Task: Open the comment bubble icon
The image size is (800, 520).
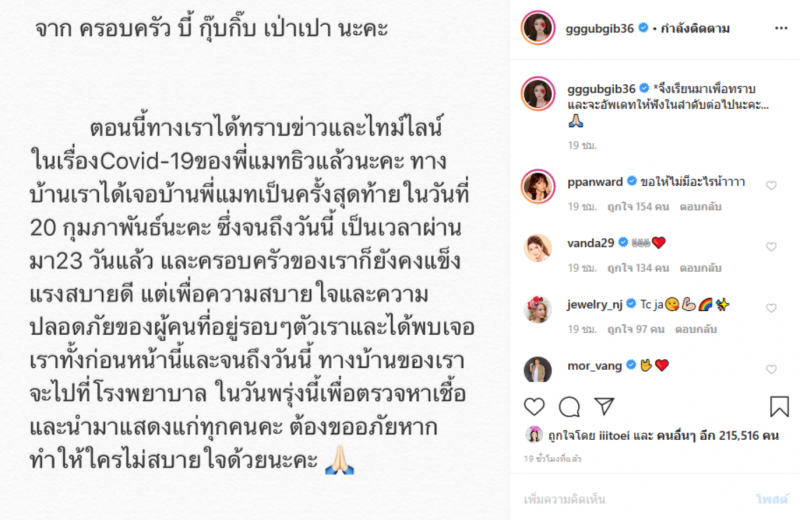Action: (569, 407)
